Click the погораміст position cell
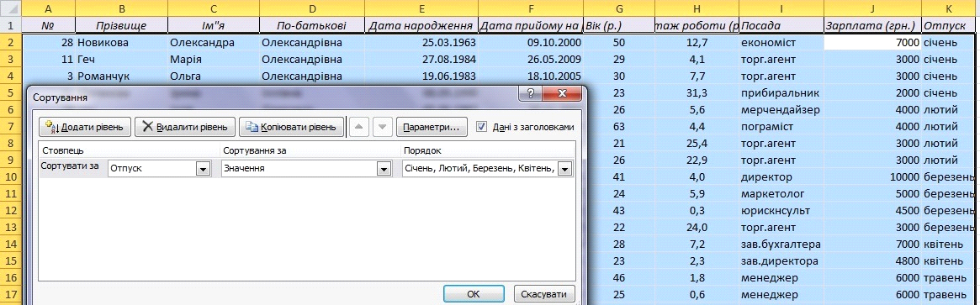 point(781,127)
